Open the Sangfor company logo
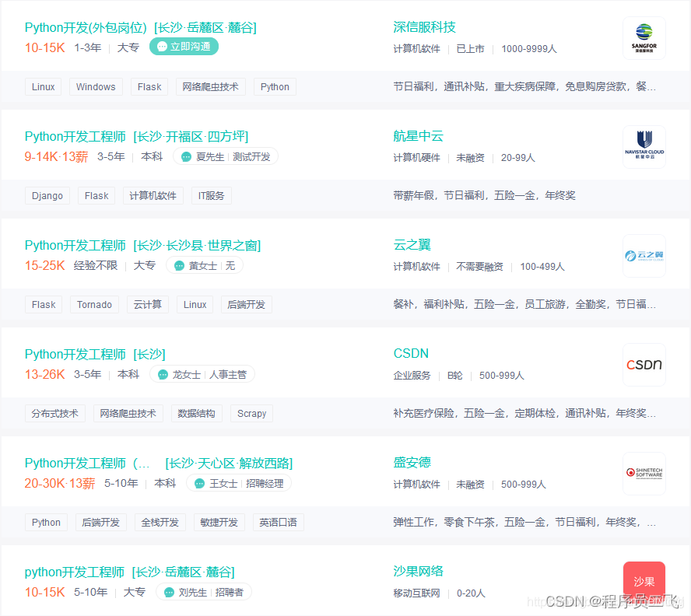 pyautogui.click(x=644, y=38)
